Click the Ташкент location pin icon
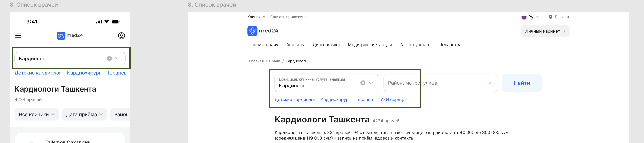This screenshot has height=143, width=644. 550,17
